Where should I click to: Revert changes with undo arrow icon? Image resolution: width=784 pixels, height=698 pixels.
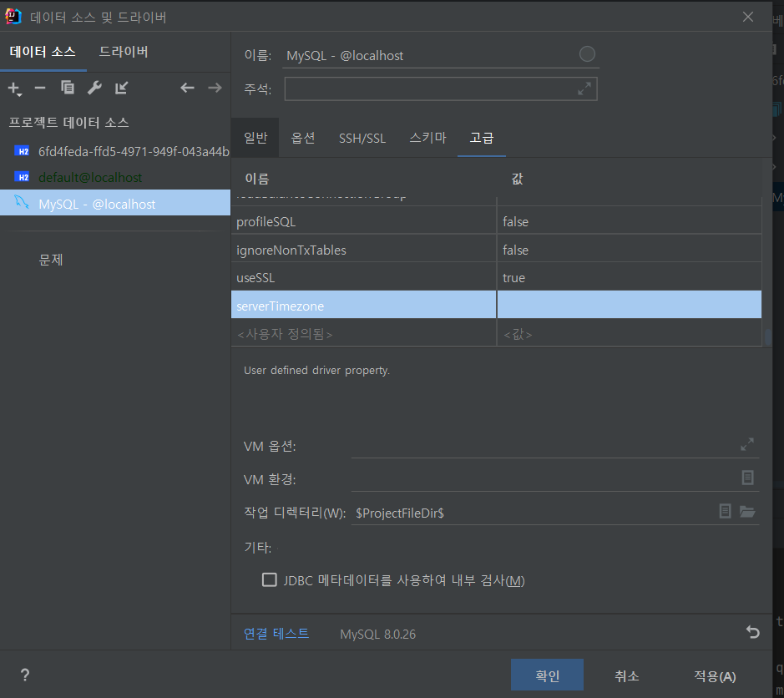tap(752, 632)
